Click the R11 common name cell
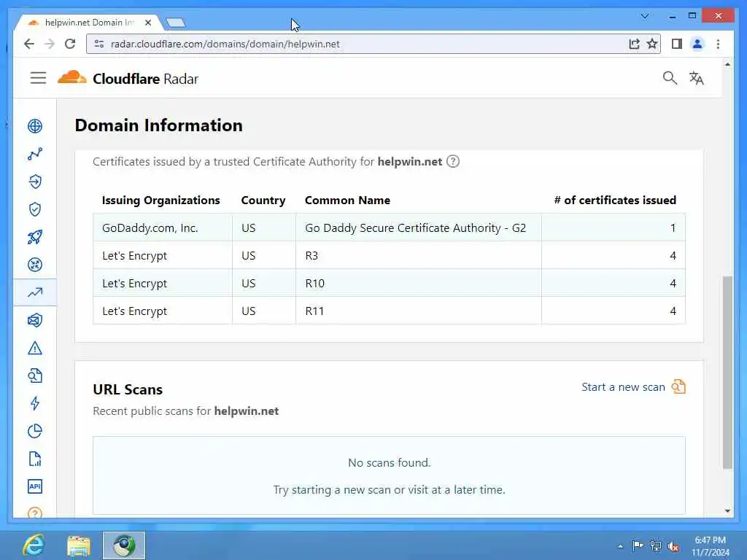The width and height of the screenshot is (747, 560). point(418,311)
